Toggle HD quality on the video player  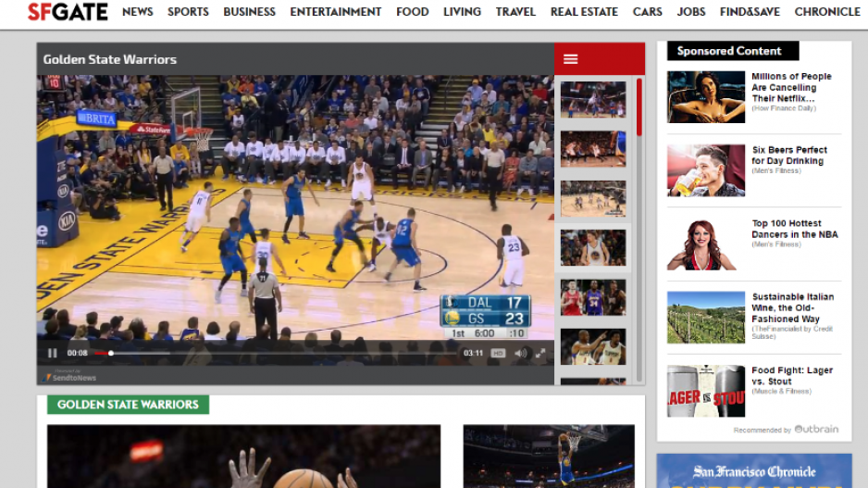498,353
